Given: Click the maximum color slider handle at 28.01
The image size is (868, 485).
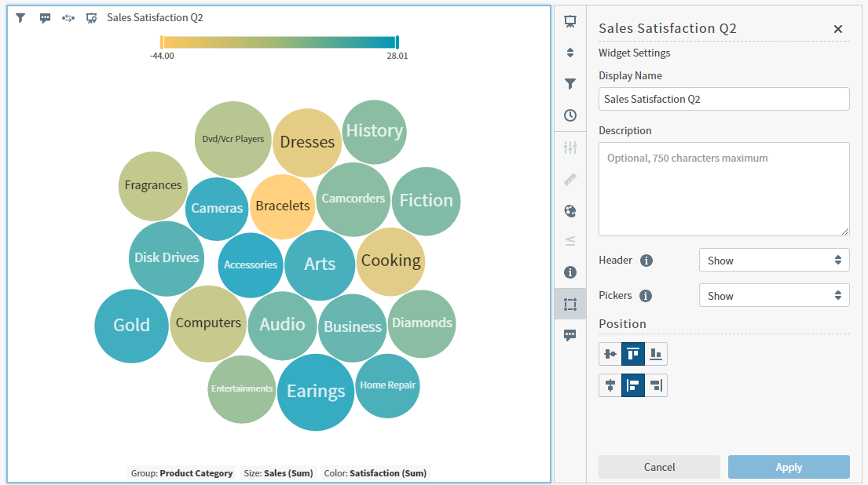Looking at the screenshot, I should [x=397, y=42].
